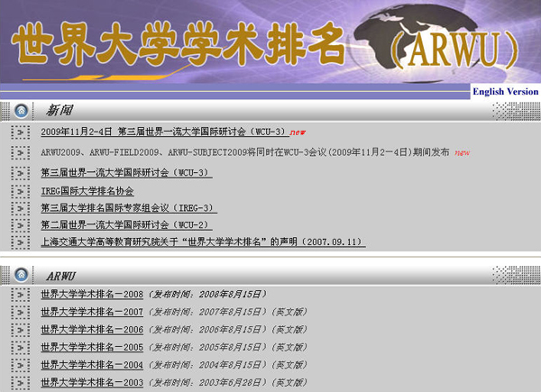Select 发布时间：2008年8月15日 text
This screenshot has width=541, height=392.
[x=208, y=295]
